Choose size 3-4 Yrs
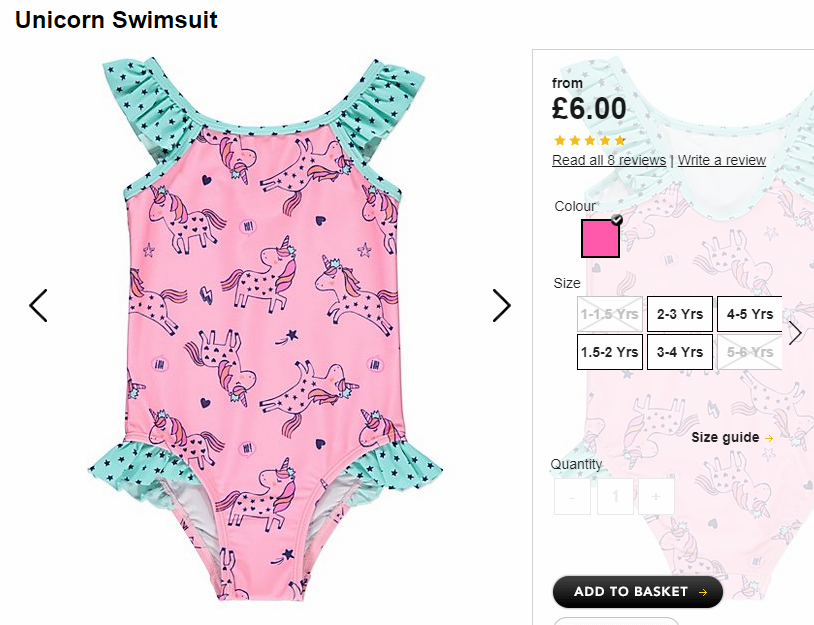 tap(680, 352)
